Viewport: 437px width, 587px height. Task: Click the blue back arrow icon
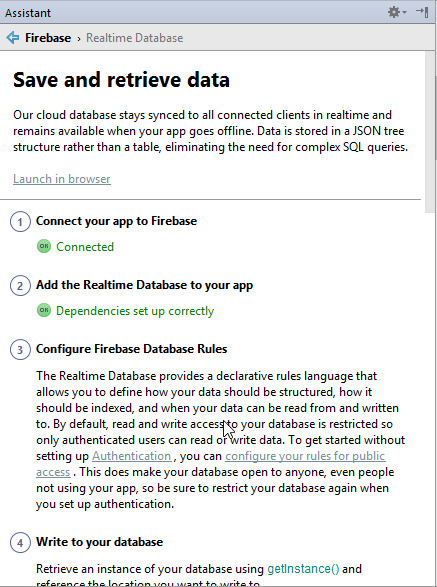coord(12,38)
